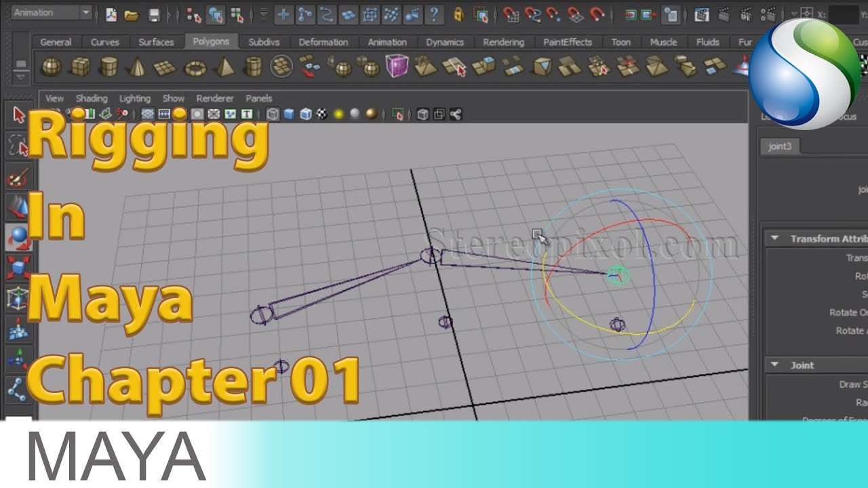The image size is (868, 488).
Task: Toggle rendering selection mask
Action: tap(412, 14)
